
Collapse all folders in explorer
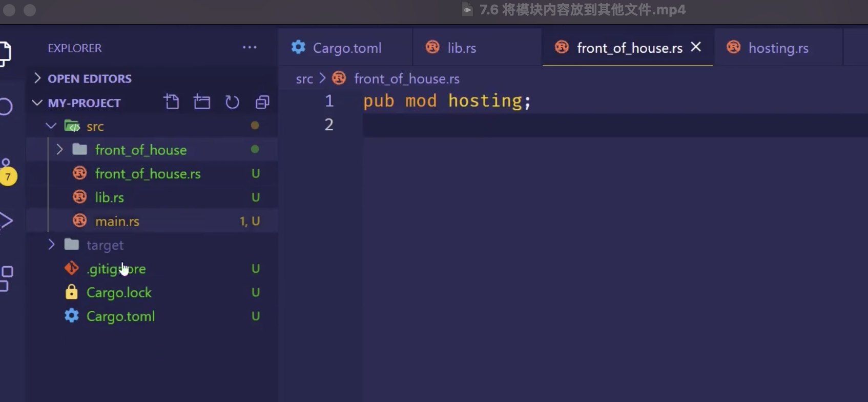point(262,103)
